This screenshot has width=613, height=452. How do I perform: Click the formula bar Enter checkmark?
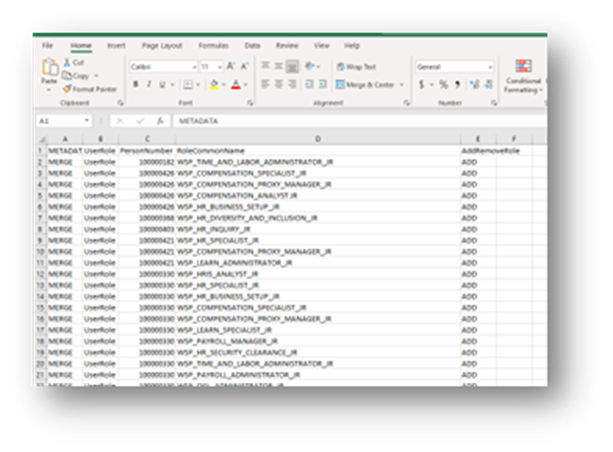[x=140, y=121]
